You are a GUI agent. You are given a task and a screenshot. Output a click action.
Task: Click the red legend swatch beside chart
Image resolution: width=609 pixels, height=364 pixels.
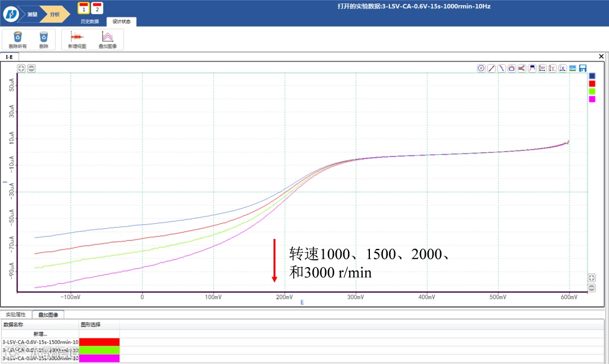point(592,84)
